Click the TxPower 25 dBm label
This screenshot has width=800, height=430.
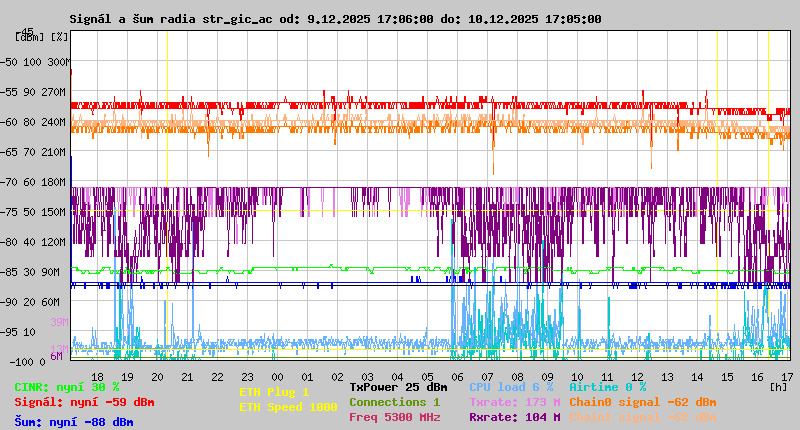pyautogui.click(x=398, y=386)
